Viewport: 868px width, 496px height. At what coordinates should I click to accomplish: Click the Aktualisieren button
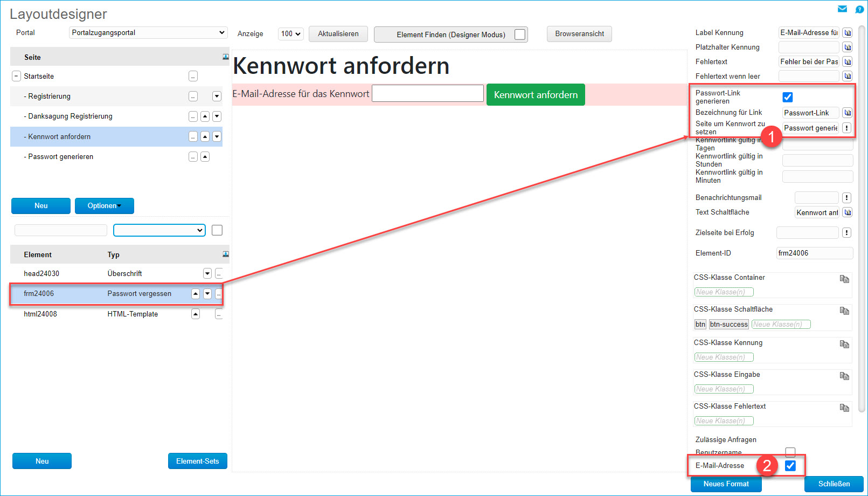(338, 34)
